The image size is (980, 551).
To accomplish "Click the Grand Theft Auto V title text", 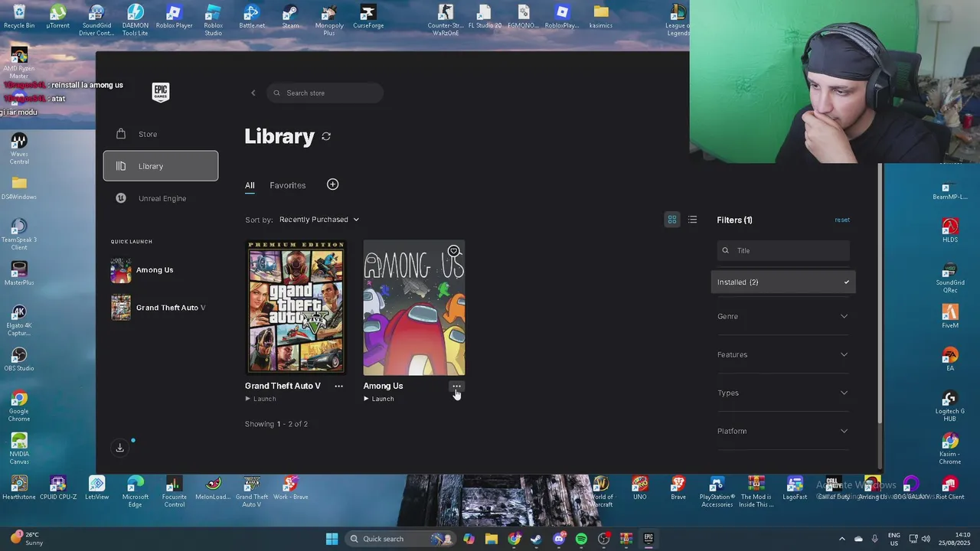I will click(x=283, y=386).
